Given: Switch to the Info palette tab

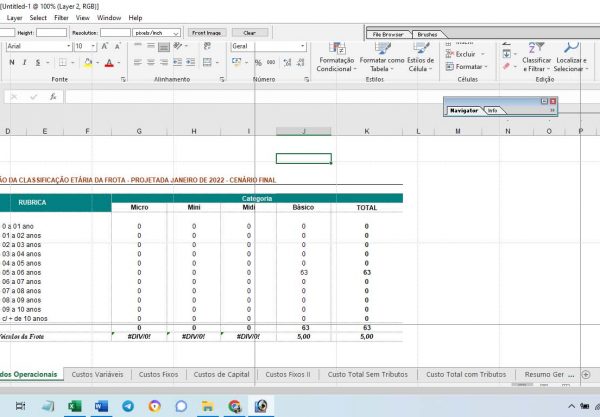Looking at the screenshot, I should point(492,110).
